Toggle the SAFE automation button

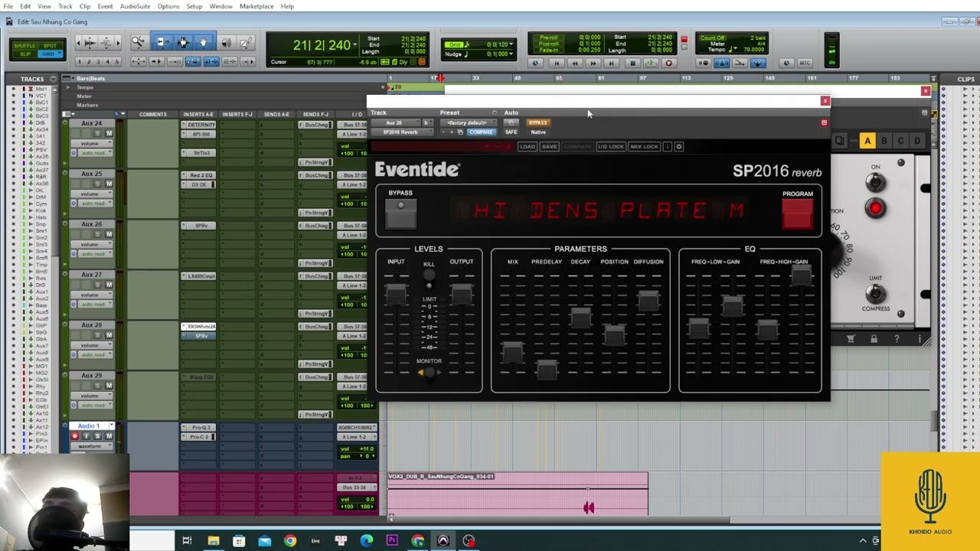[511, 132]
